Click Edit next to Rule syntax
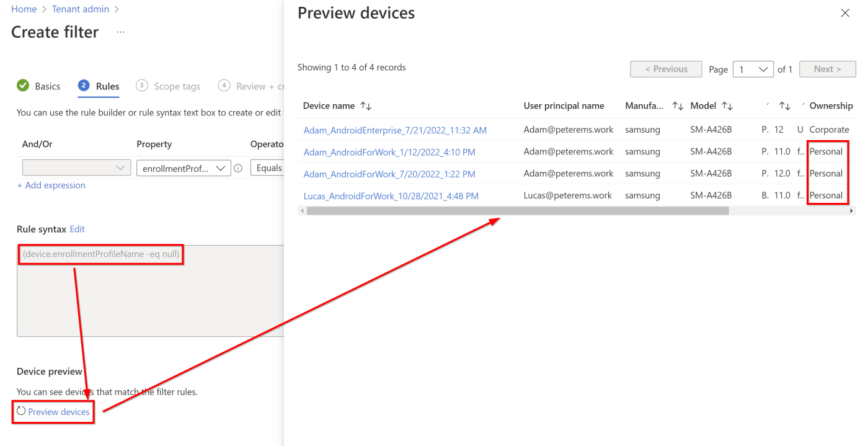The width and height of the screenshot is (868, 446). 77,229
